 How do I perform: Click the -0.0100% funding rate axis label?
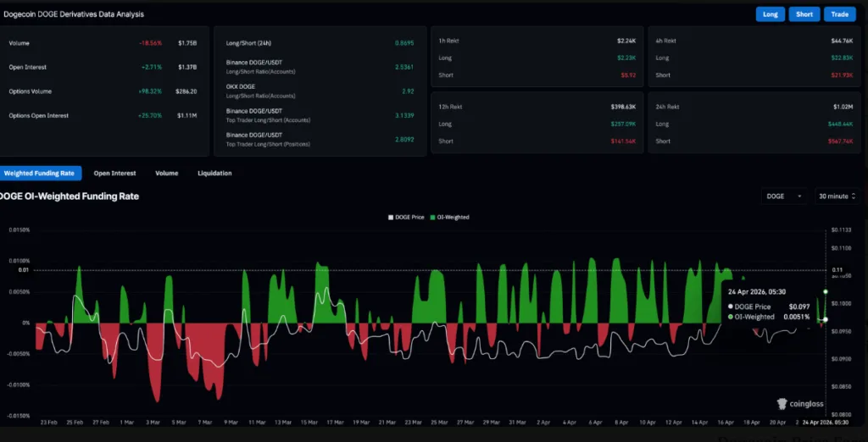click(x=19, y=384)
